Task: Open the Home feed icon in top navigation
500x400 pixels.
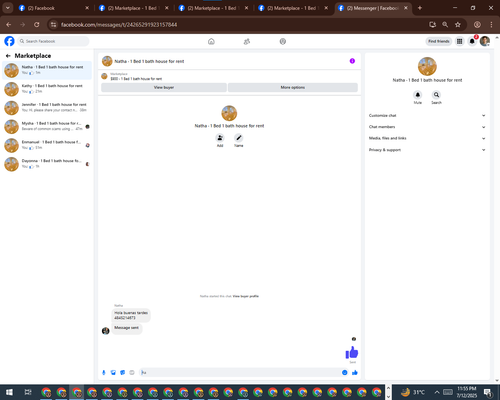Action: pos(211,41)
